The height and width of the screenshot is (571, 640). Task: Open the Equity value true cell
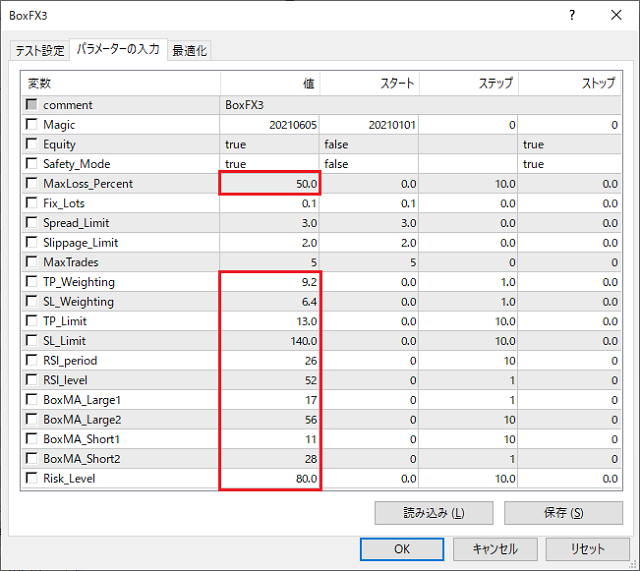269,144
